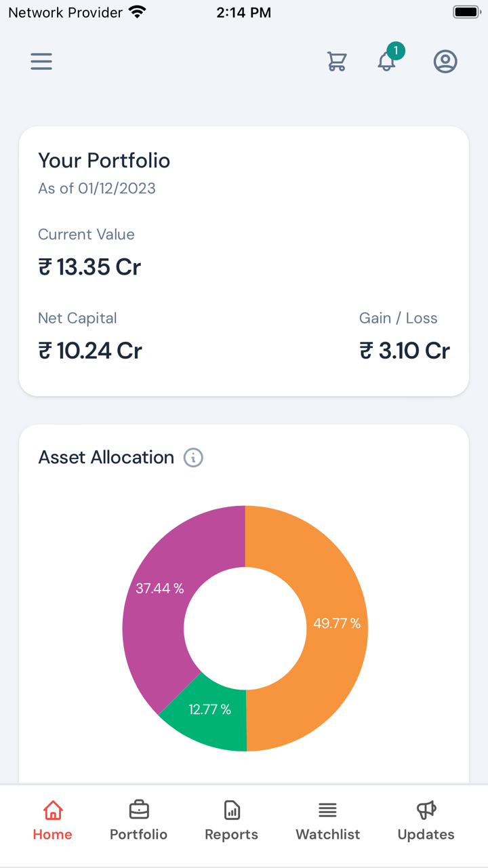Tap the Current Value ₹ 13.35 Cr amount

click(x=89, y=267)
